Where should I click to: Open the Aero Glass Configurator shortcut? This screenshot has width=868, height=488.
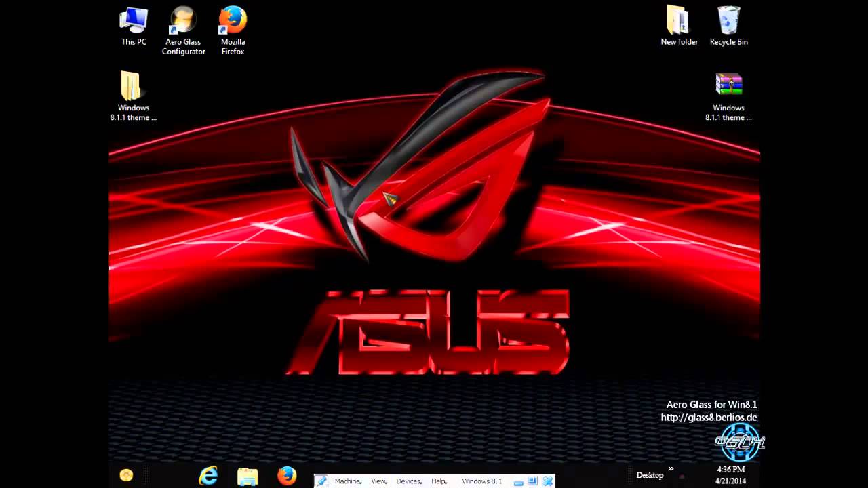pos(183,30)
